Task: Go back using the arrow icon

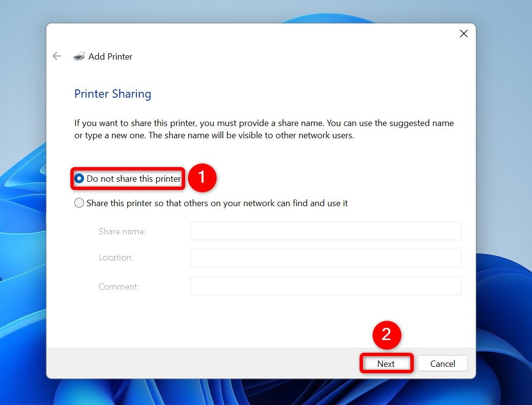Action: [x=57, y=56]
